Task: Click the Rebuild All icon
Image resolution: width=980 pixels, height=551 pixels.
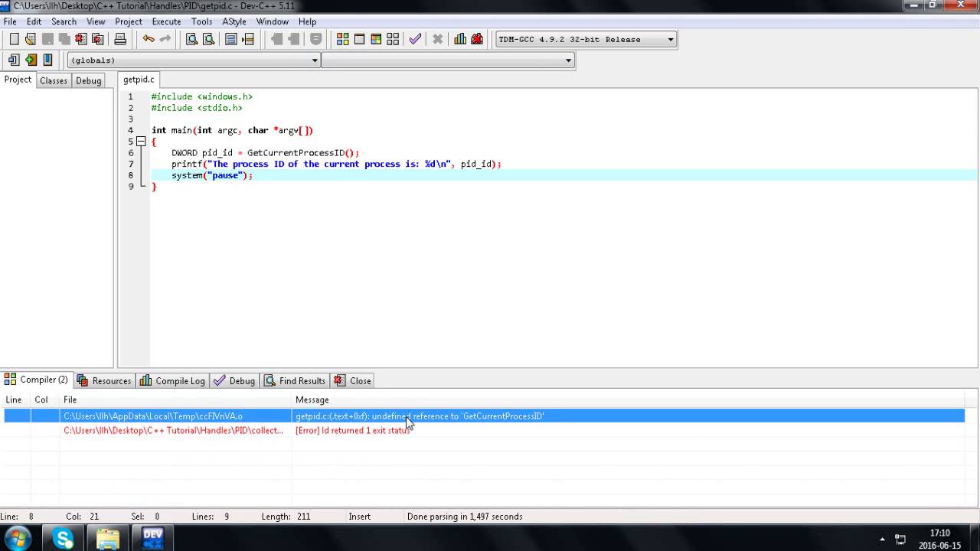Action: (393, 39)
